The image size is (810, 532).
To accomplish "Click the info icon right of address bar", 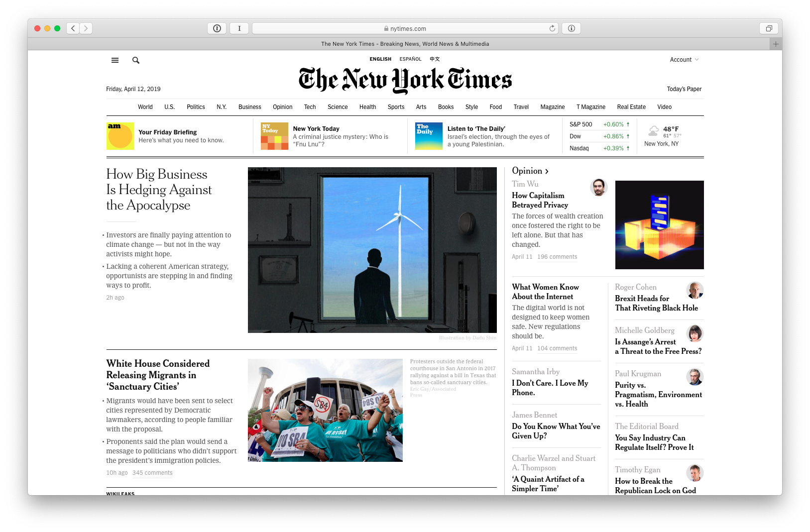I will (572, 28).
